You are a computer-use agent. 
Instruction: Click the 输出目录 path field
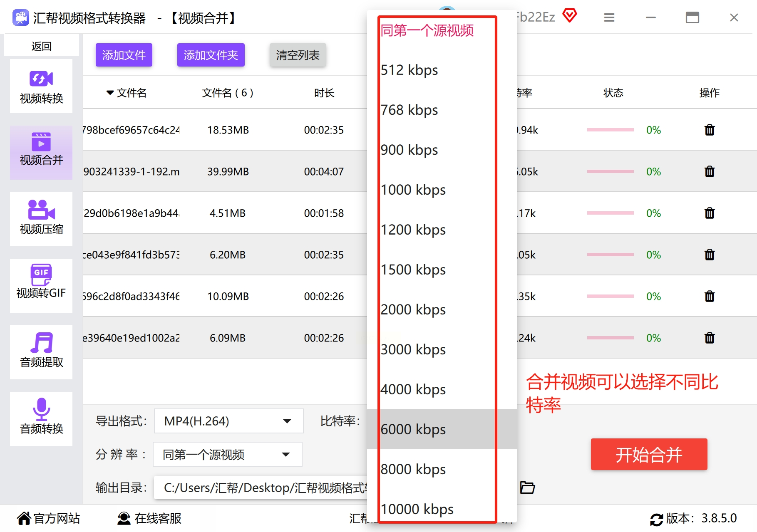point(261,487)
